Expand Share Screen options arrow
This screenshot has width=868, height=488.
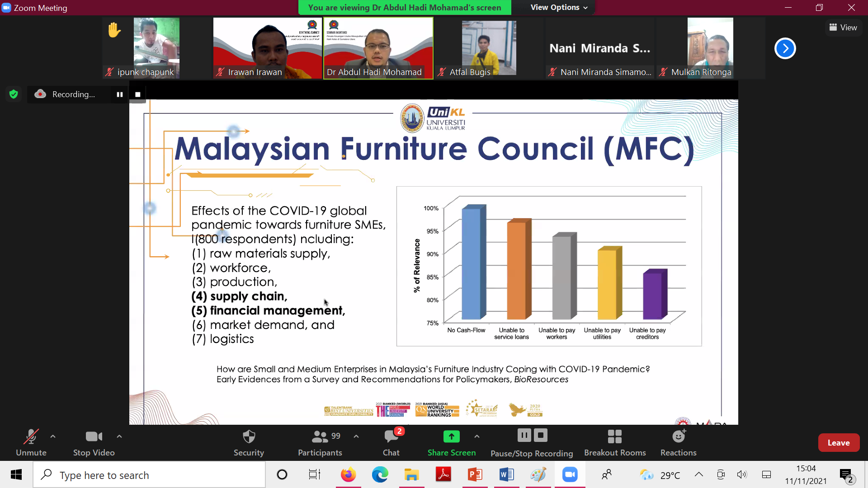point(477,436)
